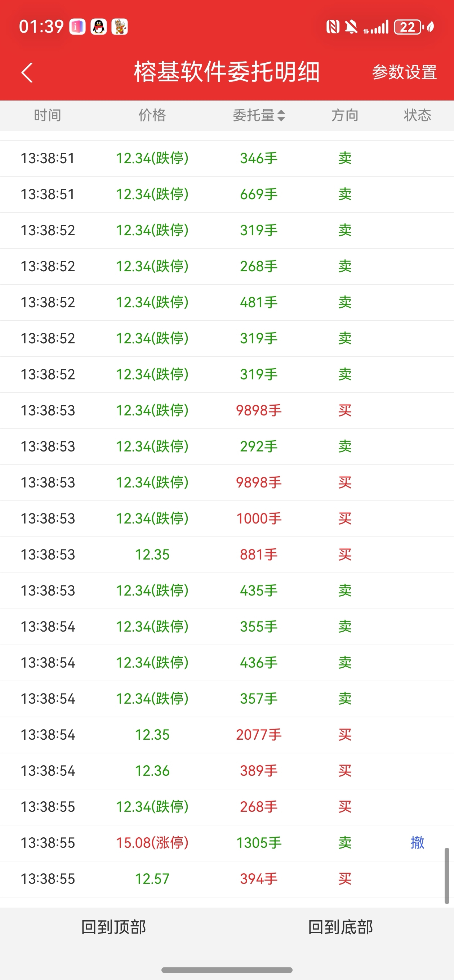Image resolution: width=454 pixels, height=980 pixels.
Task: Tap the 时间 column header
Action: point(48,115)
